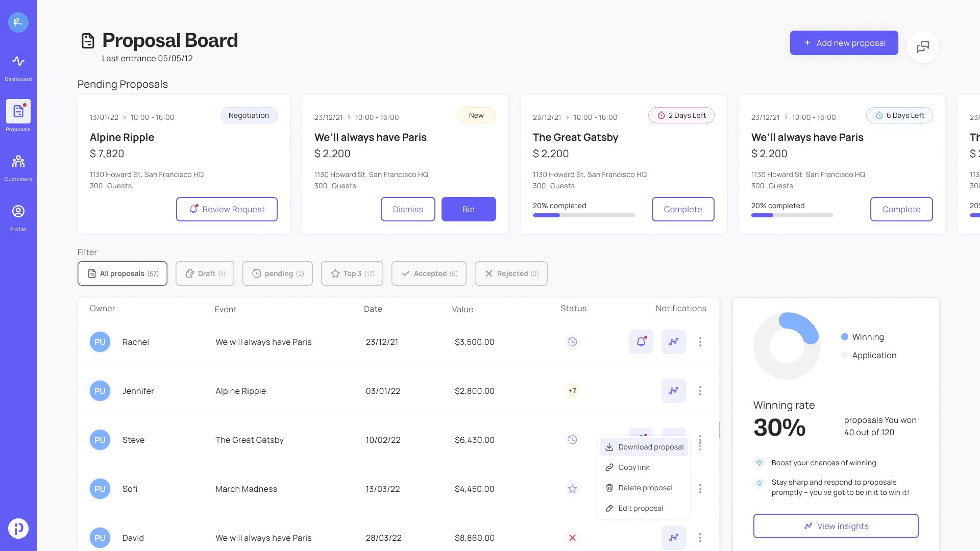Select Delete proposal menu entry

tap(644, 488)
